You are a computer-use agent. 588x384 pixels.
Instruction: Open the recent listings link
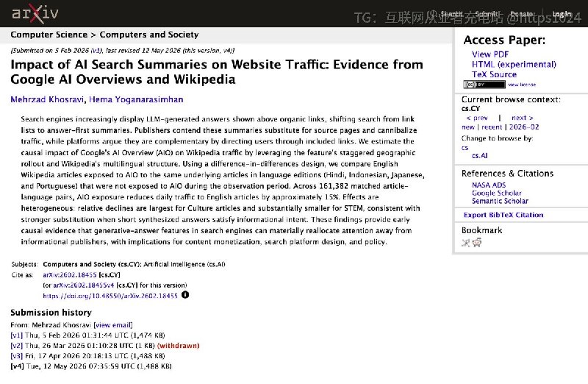point(492,127)
